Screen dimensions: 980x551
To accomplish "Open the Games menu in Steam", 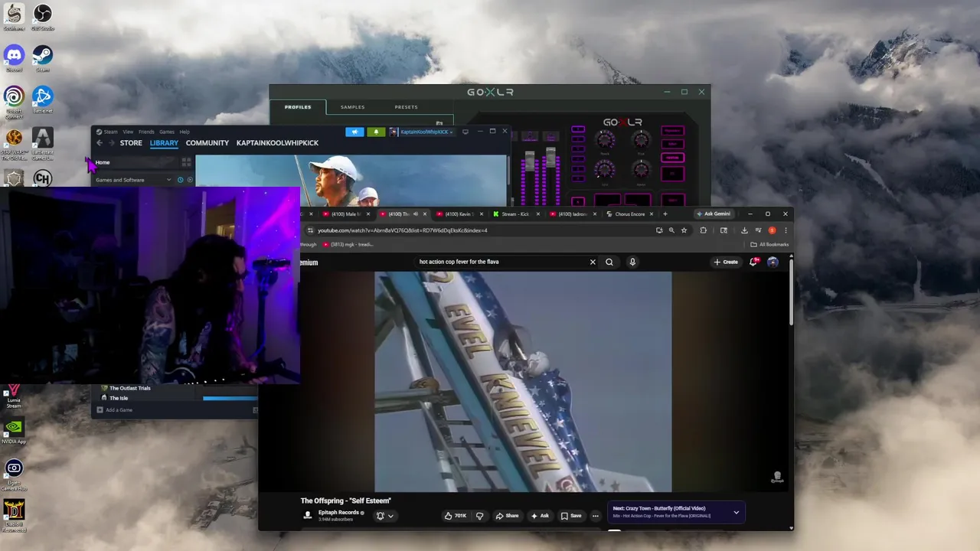I will pos(167,132).
